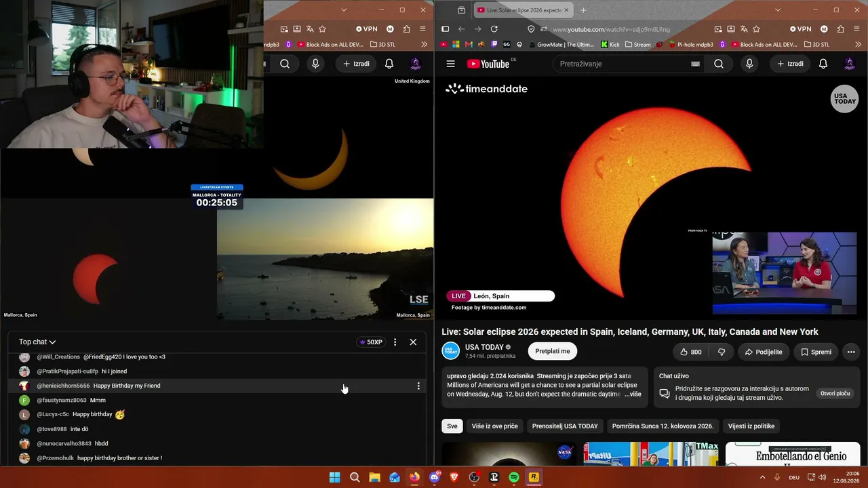
Task: Toggle VPN in left browser window
Action: tap(367, 29)
